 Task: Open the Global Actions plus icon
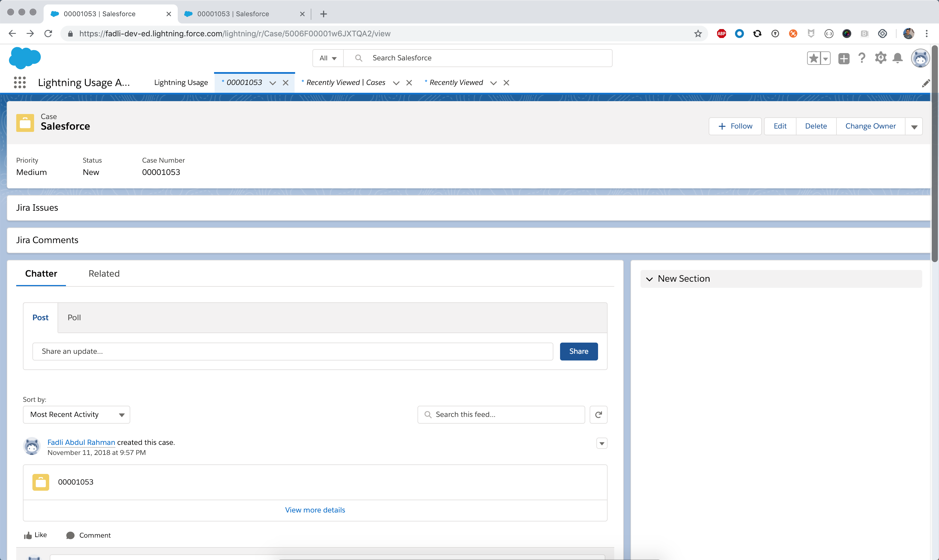843,58
